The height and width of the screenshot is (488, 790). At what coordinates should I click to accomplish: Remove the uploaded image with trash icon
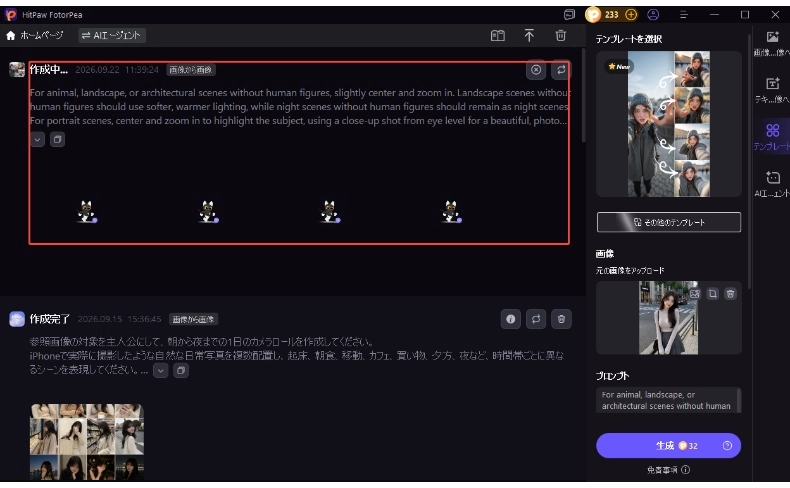click(x=730, y=294)
